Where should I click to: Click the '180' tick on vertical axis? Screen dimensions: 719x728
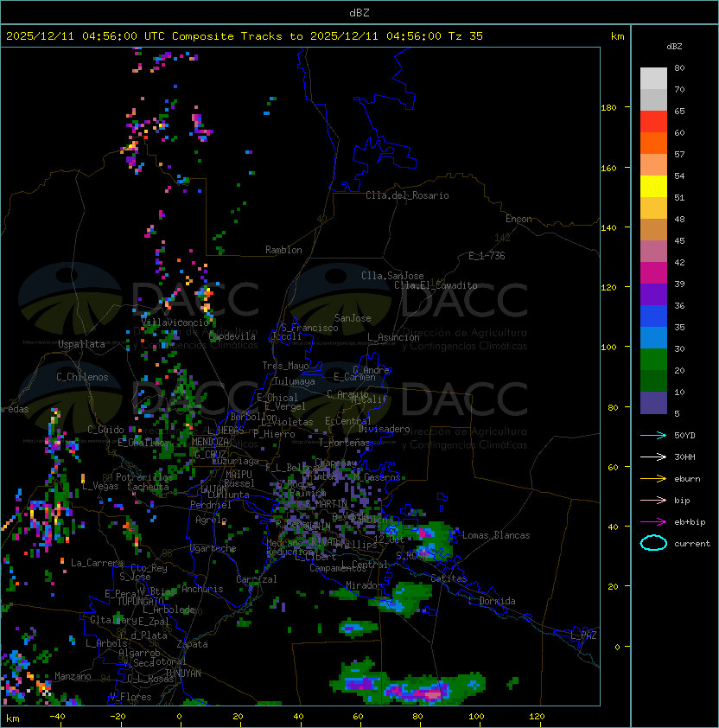pyautogui.click(x=608, y=108)
